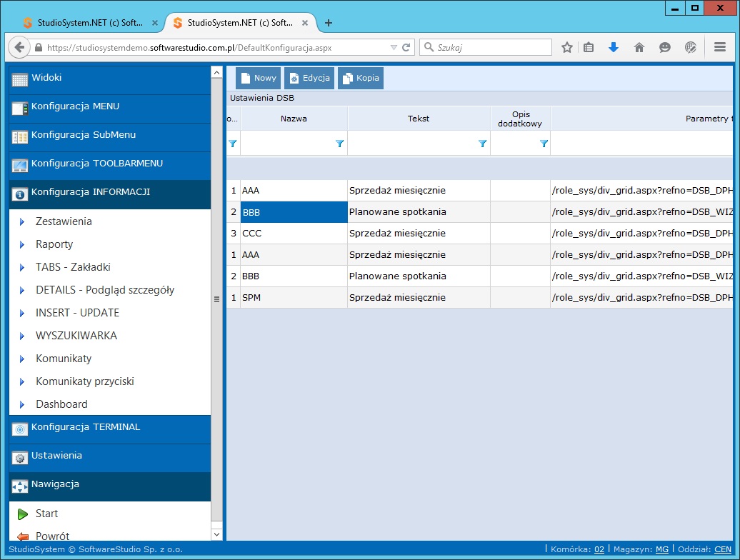Click the filter icon in Tekst column
This screenshot has width=740, height=560.
[x=482, y=144]
